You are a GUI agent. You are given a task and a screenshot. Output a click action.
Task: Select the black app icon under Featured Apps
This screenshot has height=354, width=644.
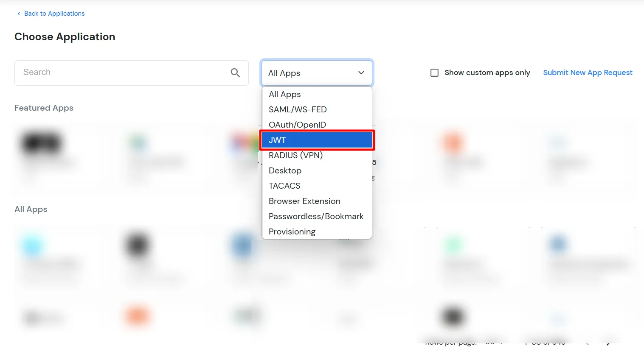pyautogui.click(x=41, y=142)
